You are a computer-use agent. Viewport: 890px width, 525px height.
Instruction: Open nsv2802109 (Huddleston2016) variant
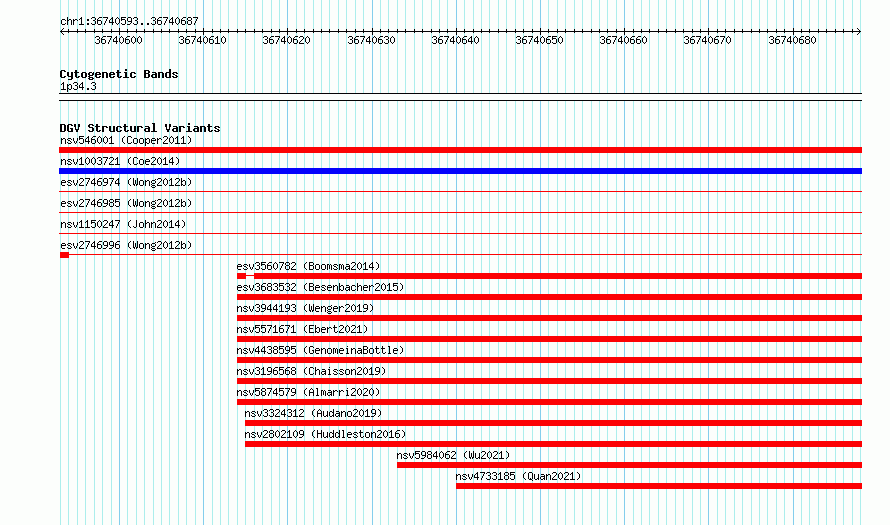325,434
